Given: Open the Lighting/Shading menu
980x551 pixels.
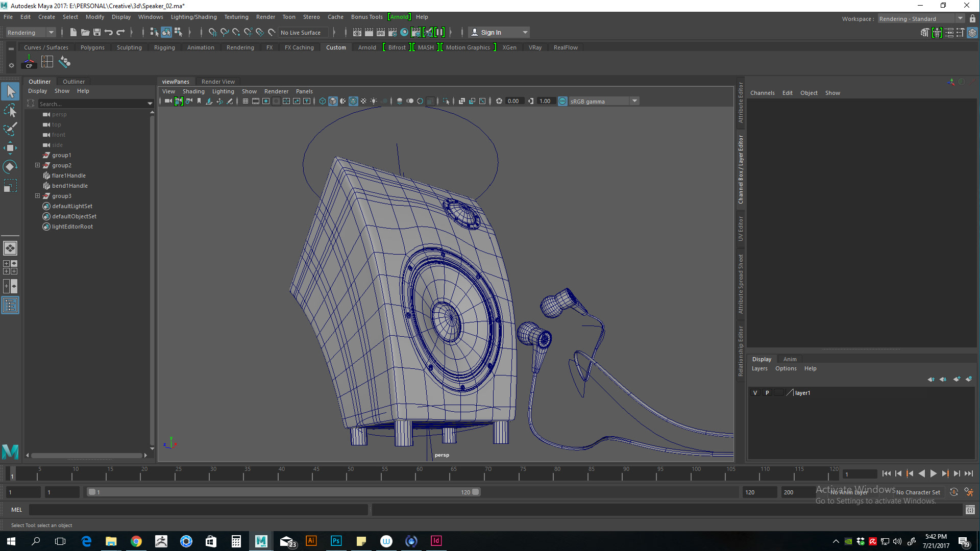Looking at the screenshot, I should [x=193, y=17].
